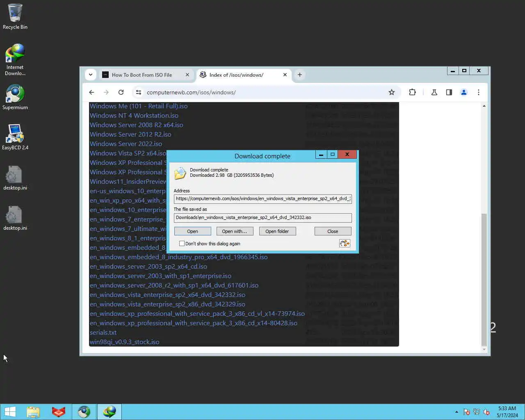Show hidden system tray icons
This screenshot has width=525, height=420.
(457, 412)
